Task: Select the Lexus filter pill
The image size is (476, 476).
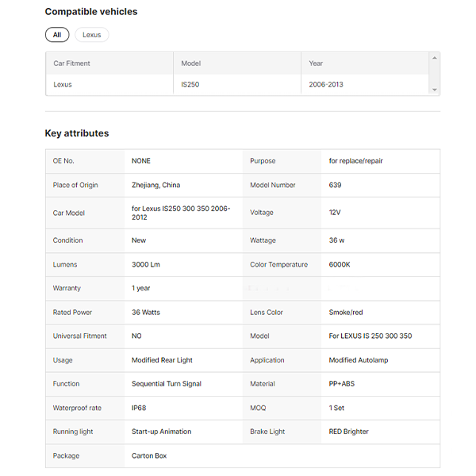Action: (91, 35)
